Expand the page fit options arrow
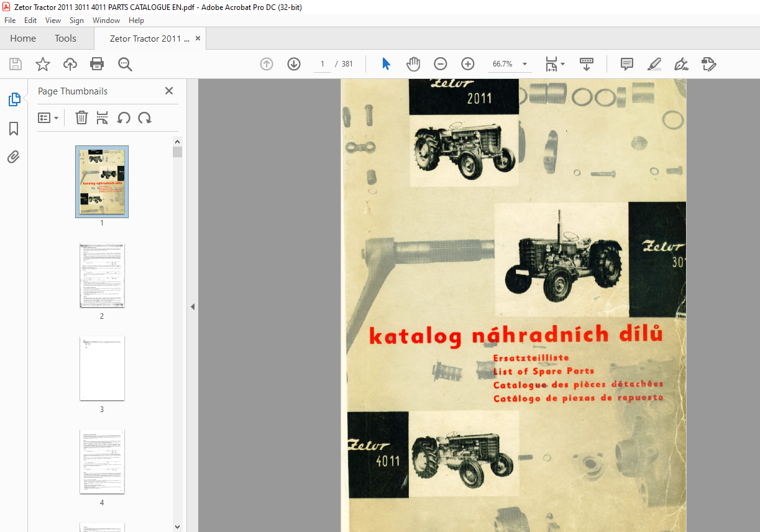This screenshot has width=760, height=532. tap(562, 64)
